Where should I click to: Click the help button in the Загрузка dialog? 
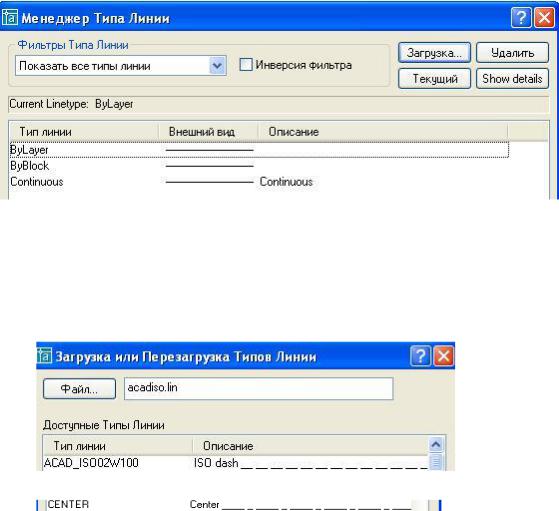[x=421, y=356]
